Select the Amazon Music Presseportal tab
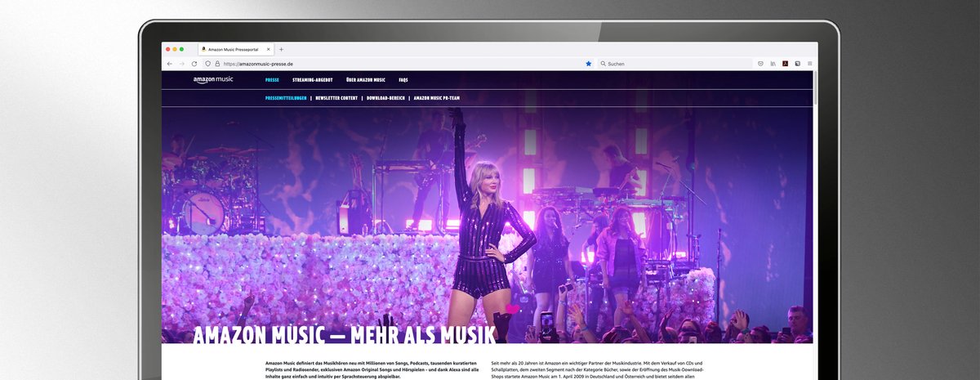 (x=236, y=49)
